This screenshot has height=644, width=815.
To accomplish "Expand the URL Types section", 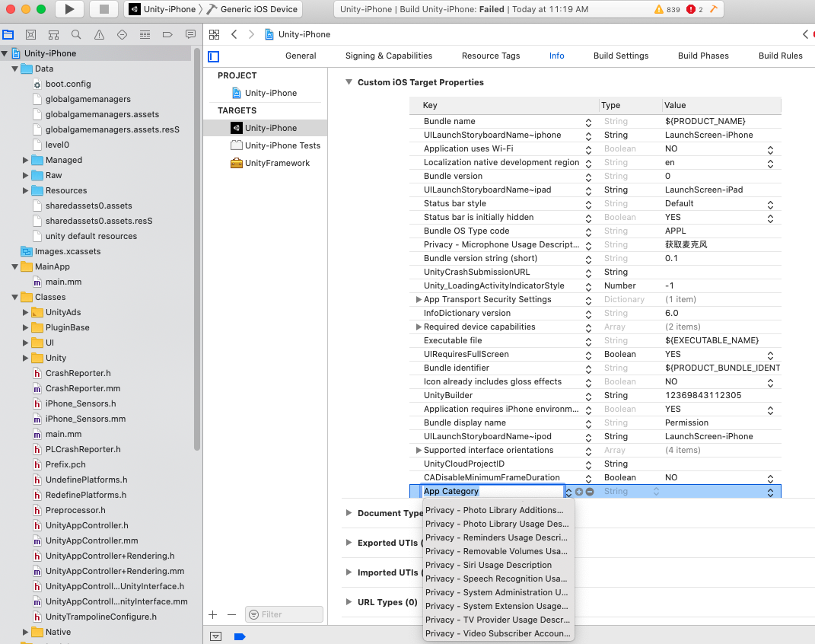I will coord(349,602).
